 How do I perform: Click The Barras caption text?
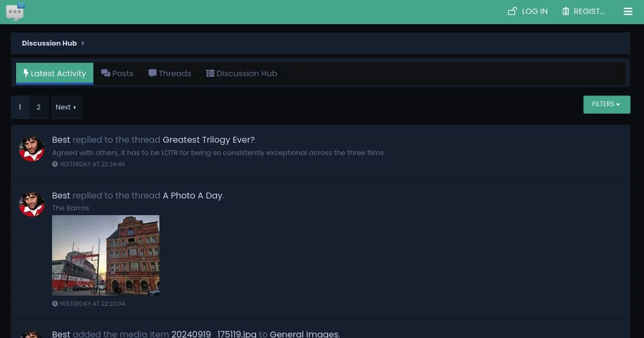tap(70, 208)
